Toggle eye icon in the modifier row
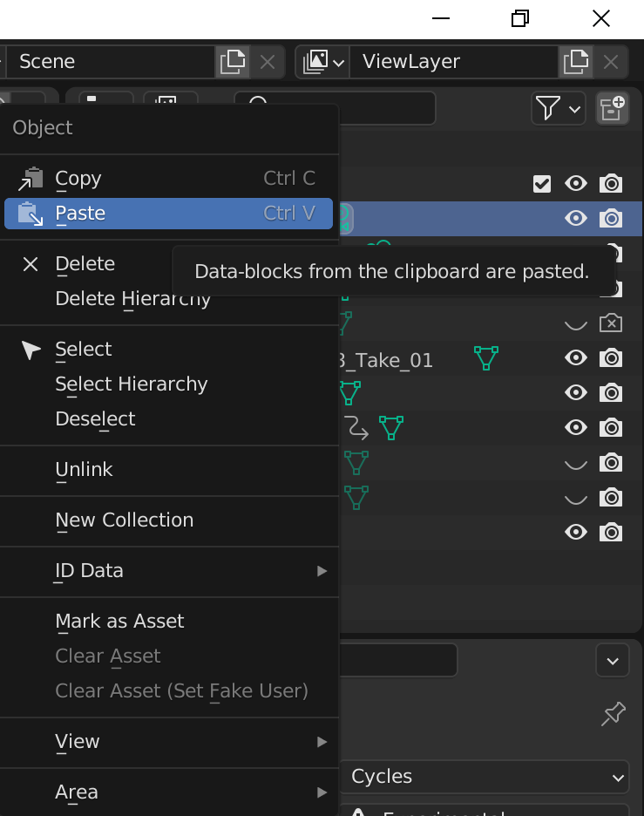 [576, 428]
